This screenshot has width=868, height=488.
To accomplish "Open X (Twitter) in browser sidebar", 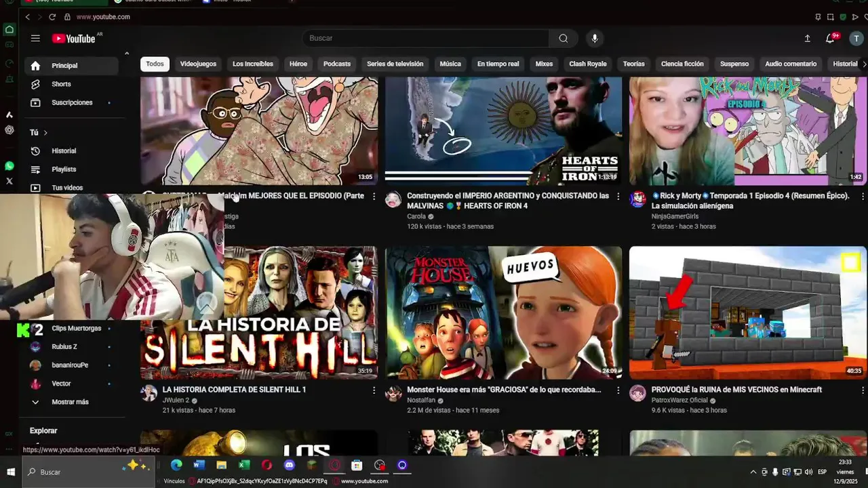I will click(x=9, y=181).
